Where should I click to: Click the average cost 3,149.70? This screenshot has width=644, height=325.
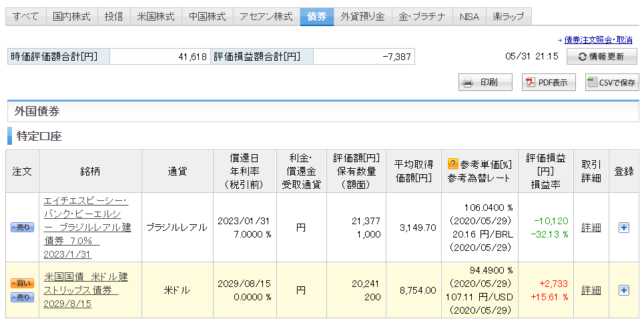click(x=417, y=227)
